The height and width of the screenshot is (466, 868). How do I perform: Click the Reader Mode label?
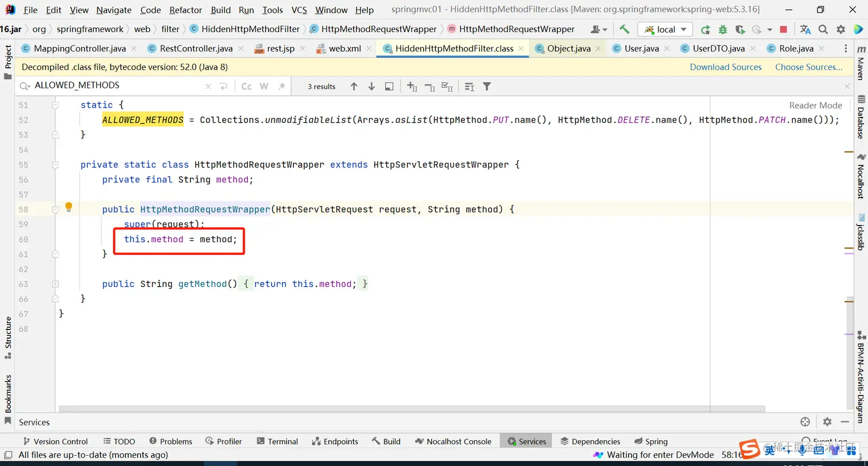pos(815,106)
